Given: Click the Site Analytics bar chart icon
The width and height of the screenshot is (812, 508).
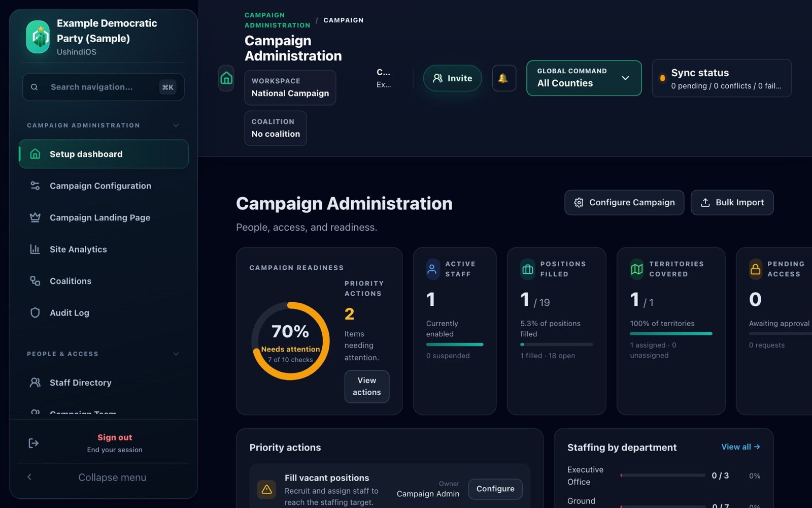Looking at the screenshot, I should point(35,249).
